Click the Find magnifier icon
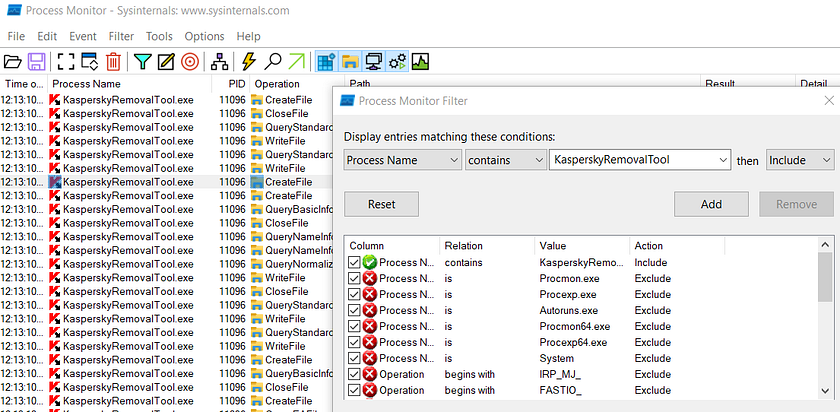Image resolution: width=840 pixels, height=412 pixels. click(273, 62)
